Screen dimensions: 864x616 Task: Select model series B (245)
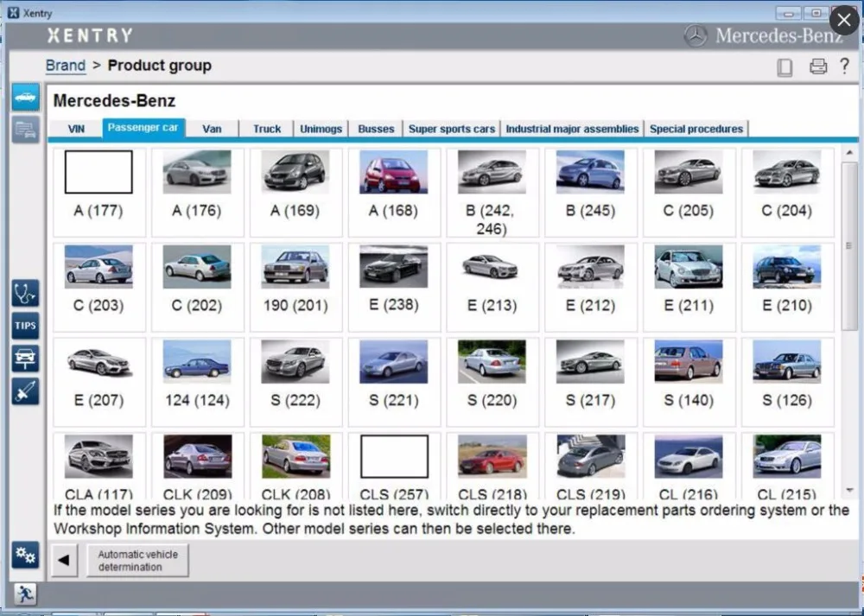coord(591,193)
